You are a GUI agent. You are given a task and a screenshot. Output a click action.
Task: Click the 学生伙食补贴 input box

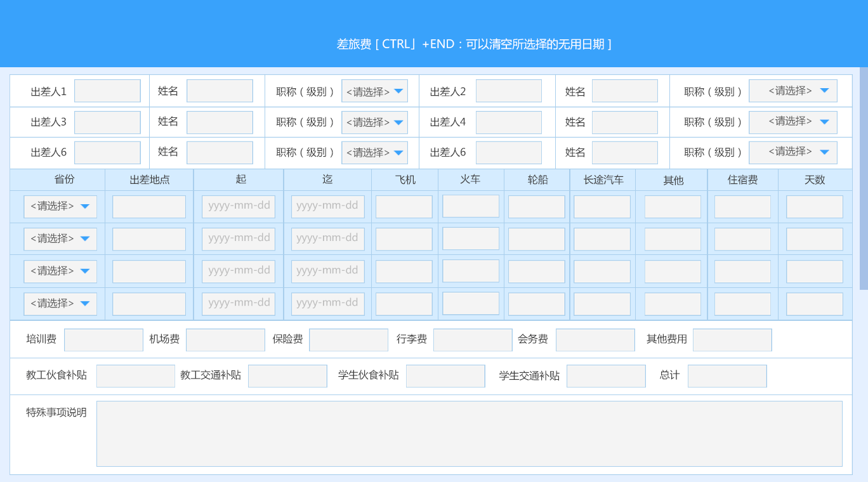(445, 376)
